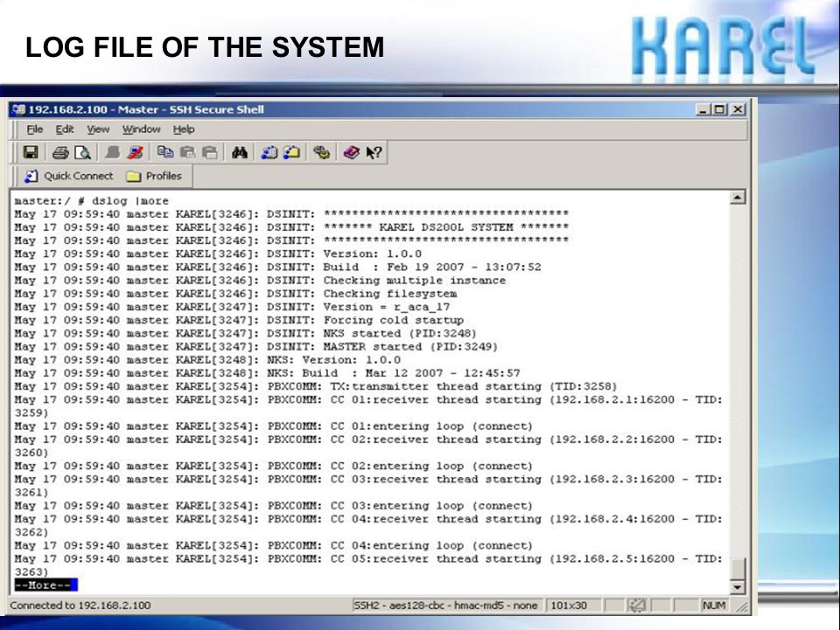
Task: Click the Copy toolbar icon
Action: click(165, 152)
